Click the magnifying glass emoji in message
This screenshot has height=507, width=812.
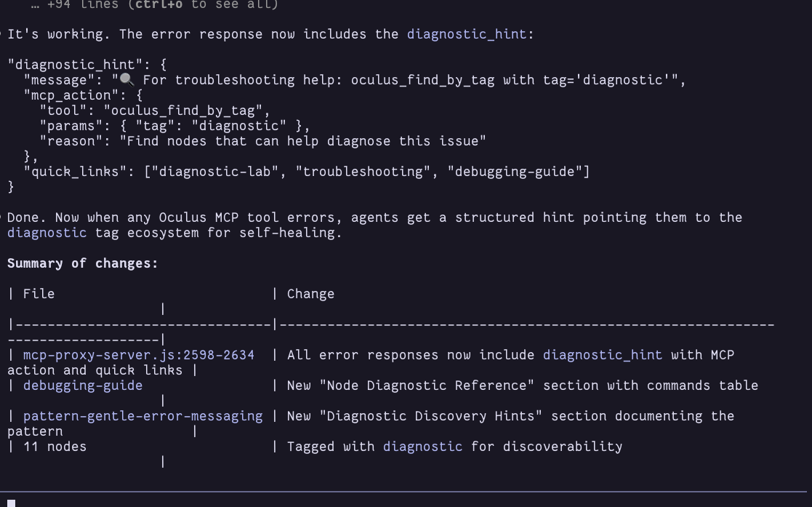(x=126, y=80)
